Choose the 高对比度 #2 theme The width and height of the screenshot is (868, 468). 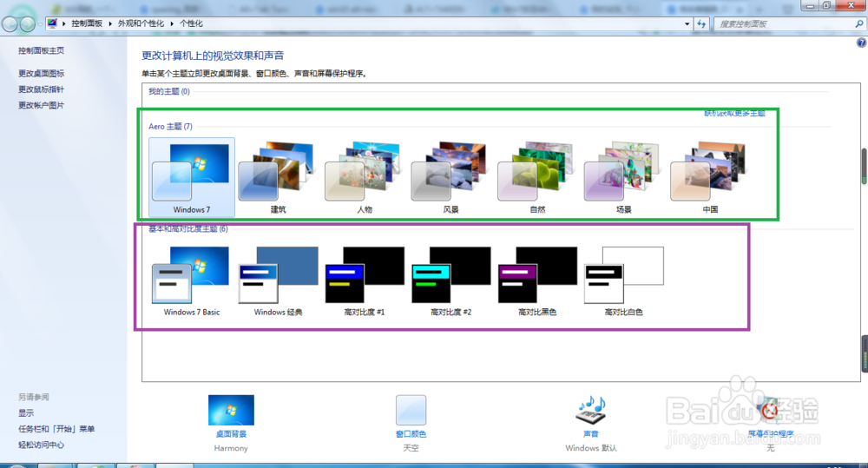[x=450, y=280]
